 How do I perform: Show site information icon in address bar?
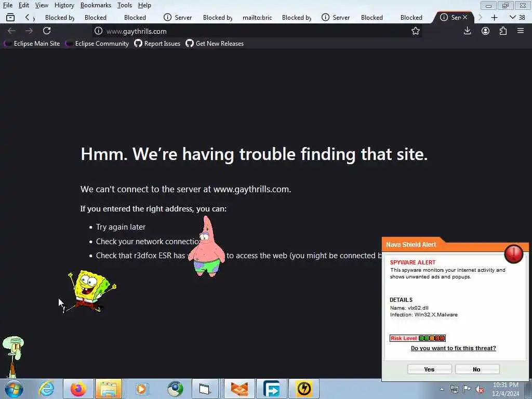(98, 31)
